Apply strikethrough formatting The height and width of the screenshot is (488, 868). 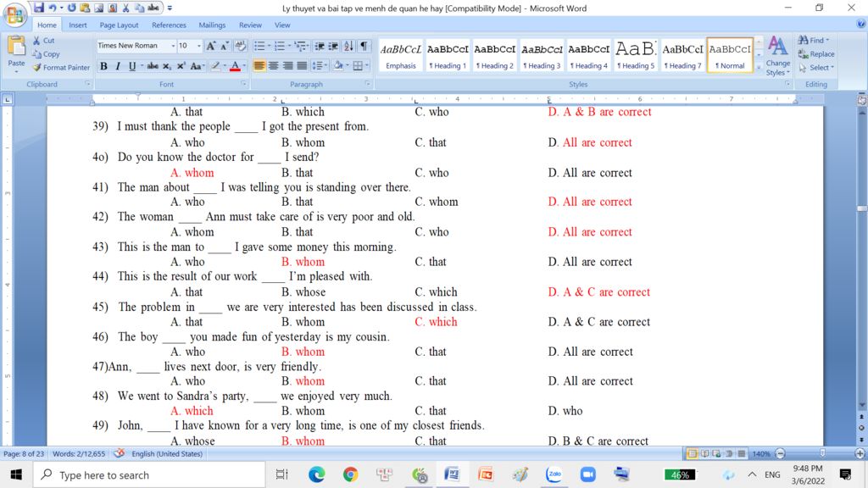(153, 66)
